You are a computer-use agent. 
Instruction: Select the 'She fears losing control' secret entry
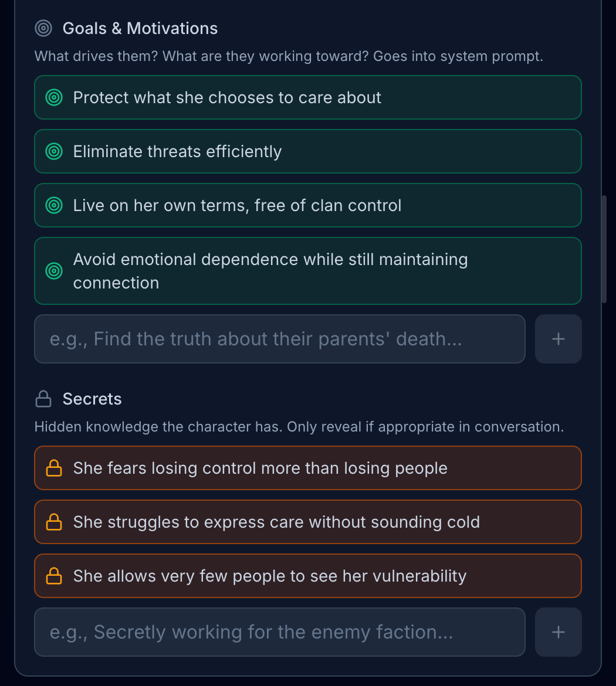click(x=307, y=468)
